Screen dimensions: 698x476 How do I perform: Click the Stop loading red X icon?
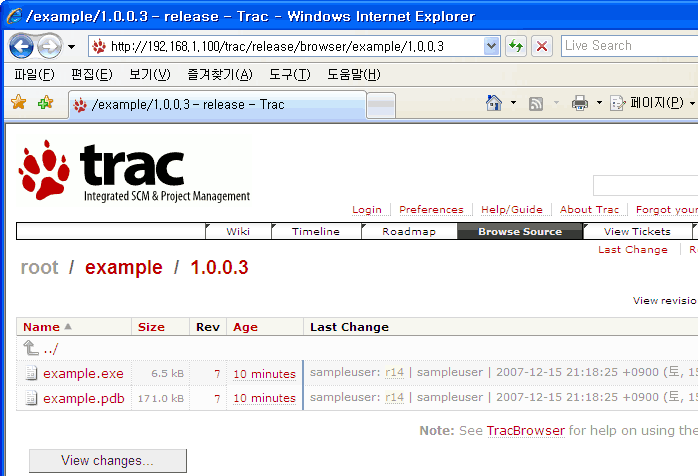pos(541,46)
